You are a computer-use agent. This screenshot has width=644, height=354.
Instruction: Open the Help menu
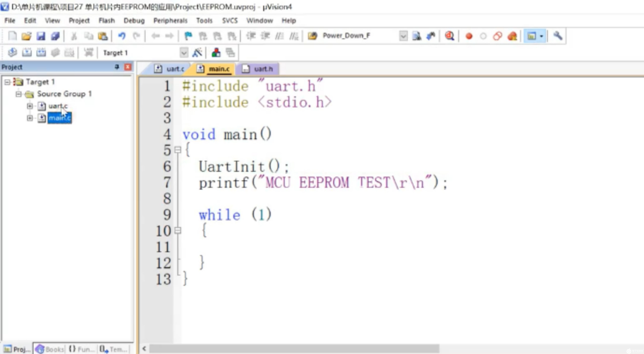pyautogui.click(x=289, y=21)
